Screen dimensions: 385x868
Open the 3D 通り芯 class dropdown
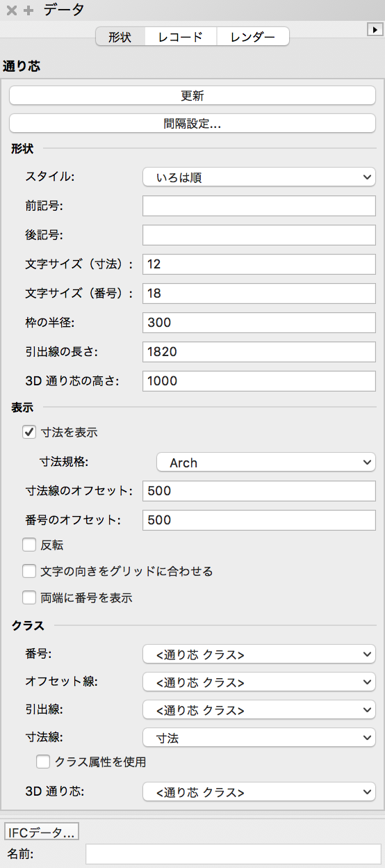tap(259, 792)
